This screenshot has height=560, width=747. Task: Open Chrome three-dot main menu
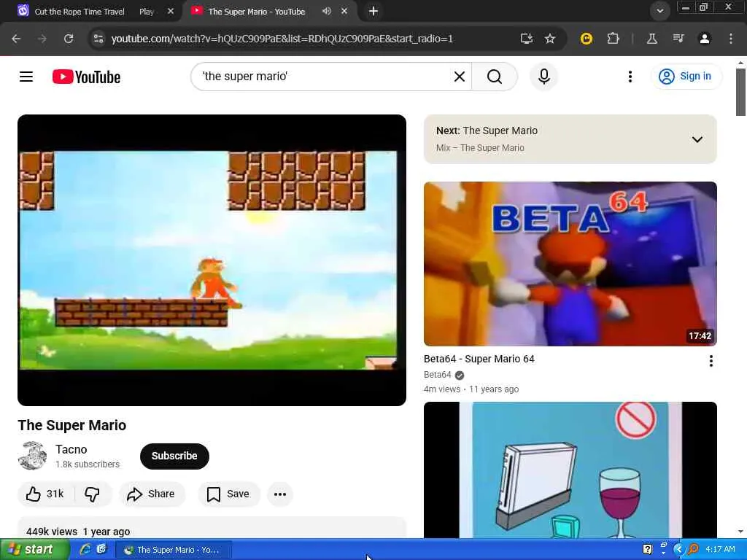730,39
